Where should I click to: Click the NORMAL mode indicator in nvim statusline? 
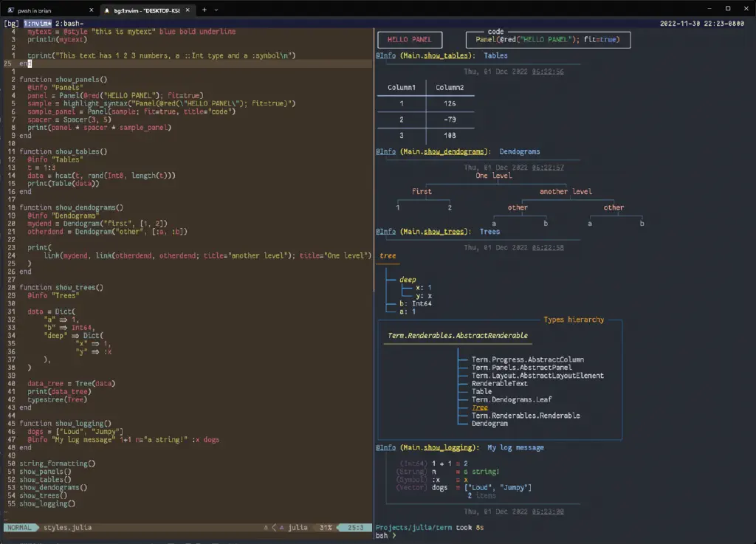(x=19, y=528)
